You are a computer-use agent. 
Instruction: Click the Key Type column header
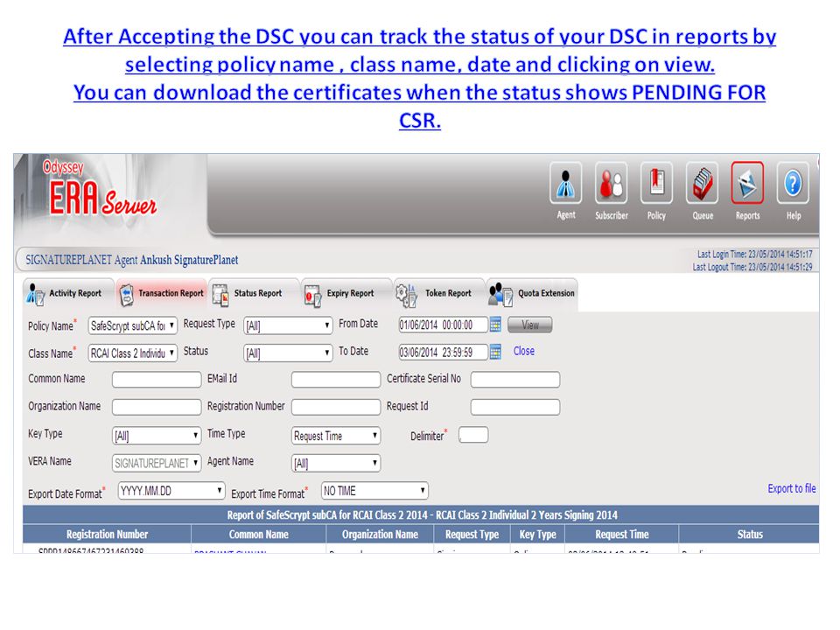(x=537, y=534)
